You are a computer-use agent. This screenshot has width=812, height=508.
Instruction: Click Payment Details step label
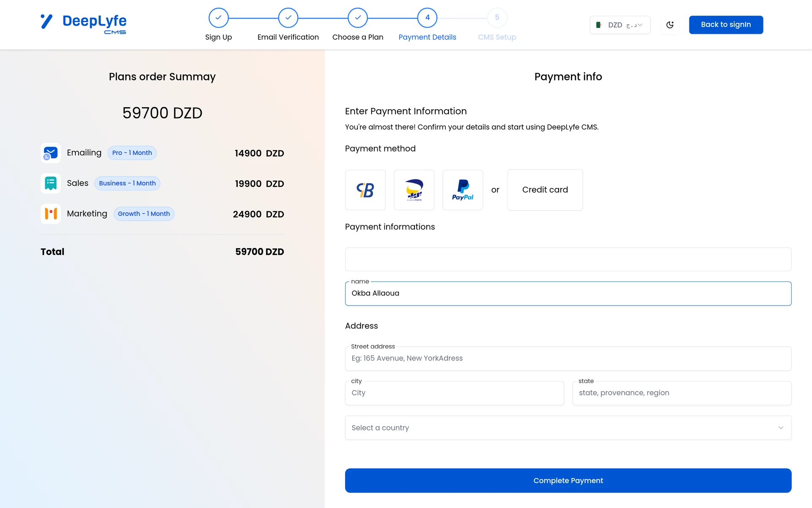pyautogui.click(x=427, y=37)
